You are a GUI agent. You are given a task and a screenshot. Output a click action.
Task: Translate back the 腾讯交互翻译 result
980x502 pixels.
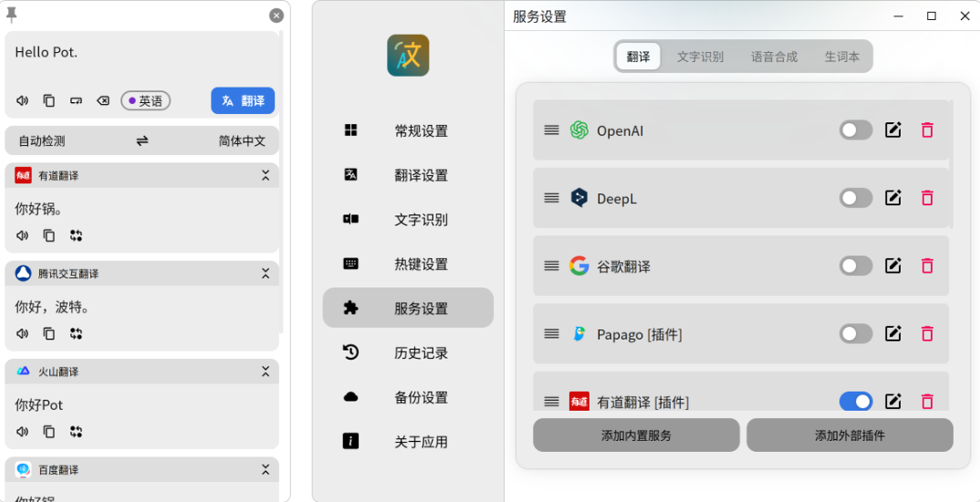pyautogui.click(x=77, y=334)
